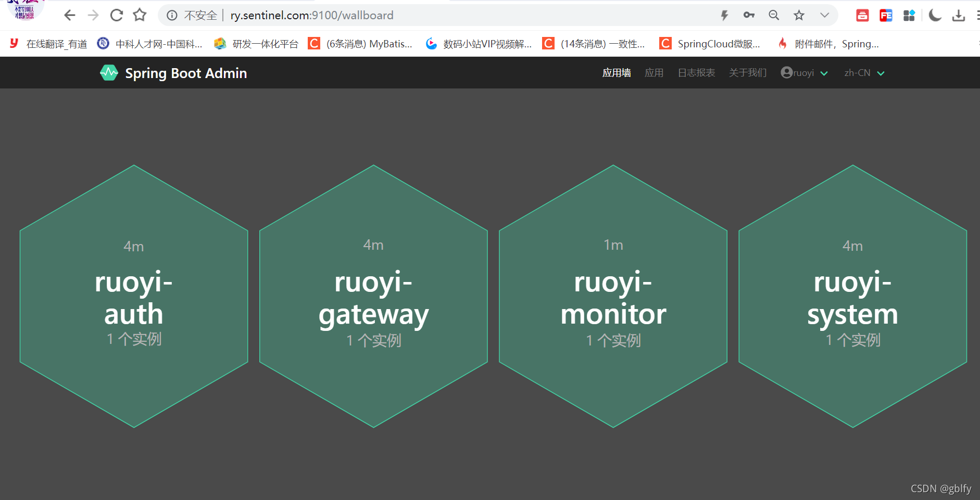980x500 pixels.
Task: Click the lightning speed mode icon
Action: 724,16
